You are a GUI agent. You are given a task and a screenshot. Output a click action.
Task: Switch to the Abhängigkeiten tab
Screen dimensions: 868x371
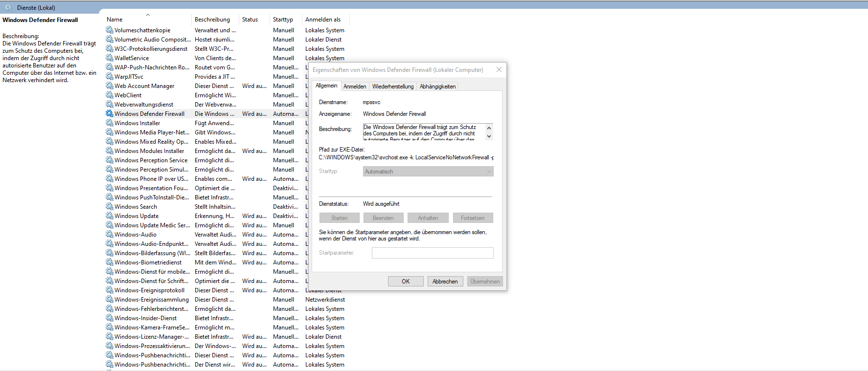[438, 87]
